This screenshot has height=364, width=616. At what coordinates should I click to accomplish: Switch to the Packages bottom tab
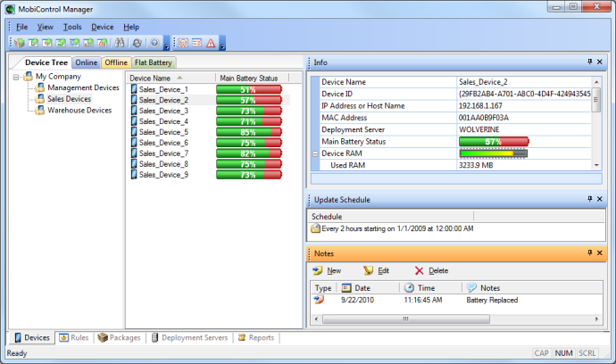[120, 337]
